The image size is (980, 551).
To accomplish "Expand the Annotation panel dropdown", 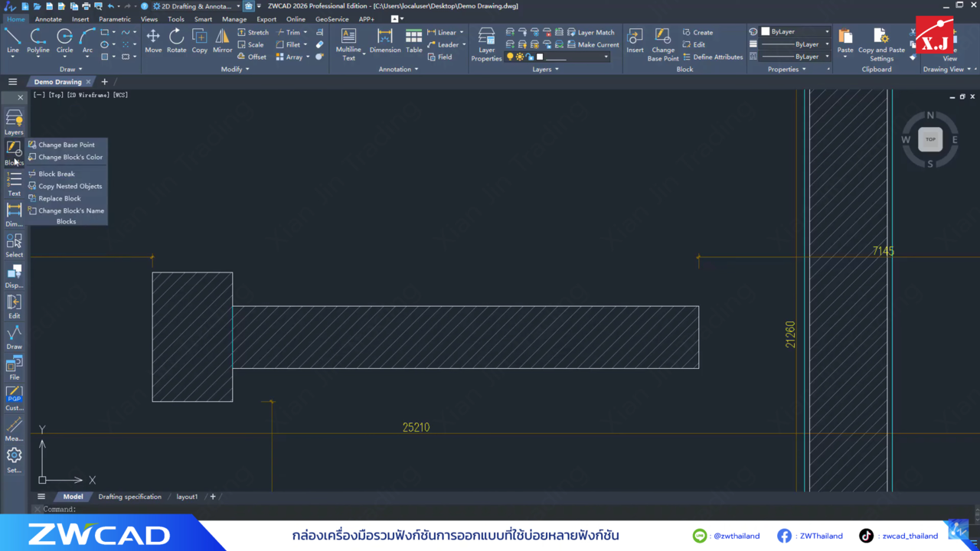I will pos(398,69).
